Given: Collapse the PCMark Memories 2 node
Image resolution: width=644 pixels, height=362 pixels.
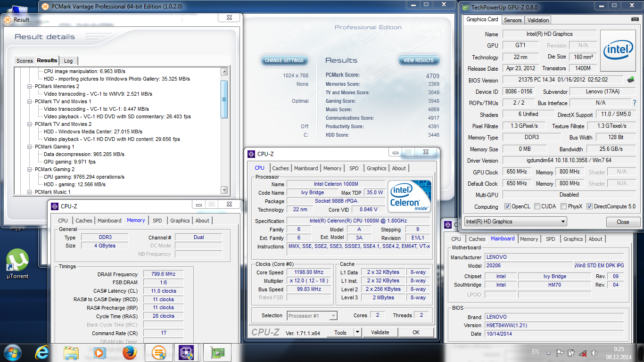Looking at the screenshot, I should coord(30,87).
